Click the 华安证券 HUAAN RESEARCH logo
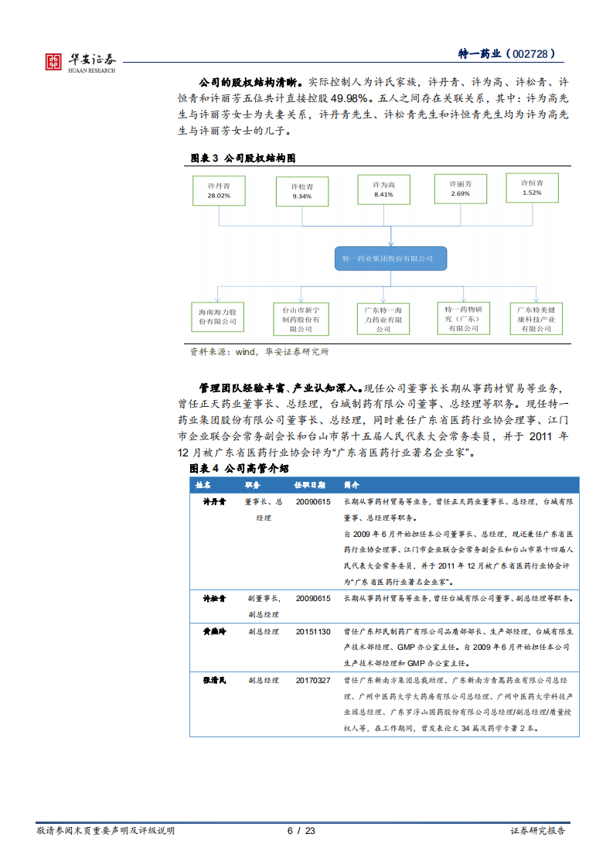 [80, 62]
